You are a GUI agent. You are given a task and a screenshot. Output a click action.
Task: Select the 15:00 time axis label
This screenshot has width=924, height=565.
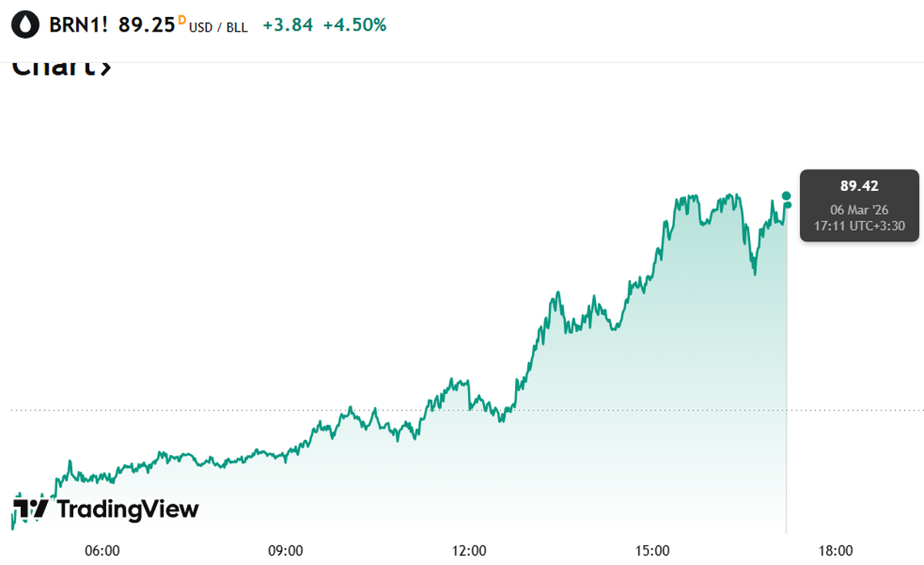651,550
